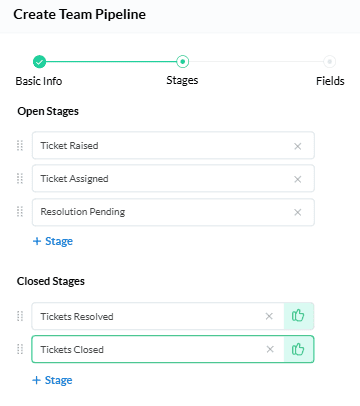Jump to the Fields step
Image resolution: width=360 pixels, height=406 pixels.
pyautogui.click(x=329, y=62)
